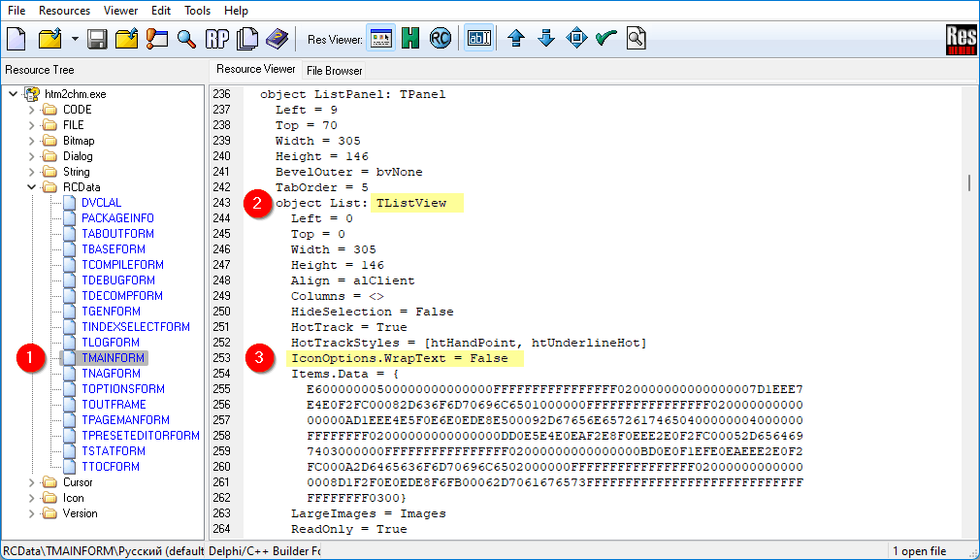Click the vertical scrollbar thumb in viewer

[969, 182]
